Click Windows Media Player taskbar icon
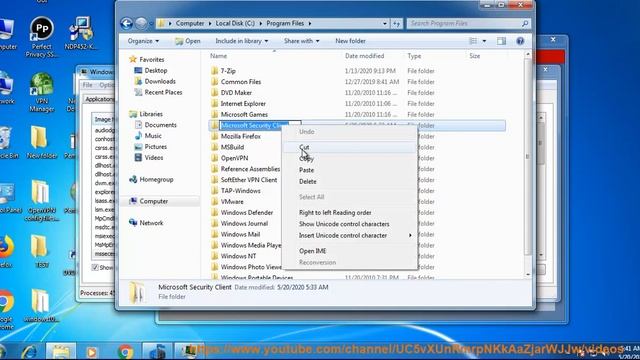The width and height of the screenshot is (640, 360). [x=92, y=351]
